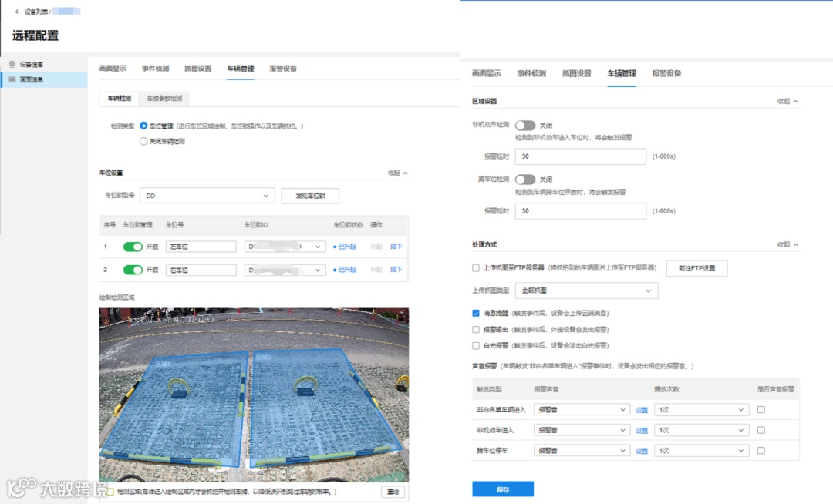Enable sound alarm checkbox for 非机动车进入

(x=760, y=430)
